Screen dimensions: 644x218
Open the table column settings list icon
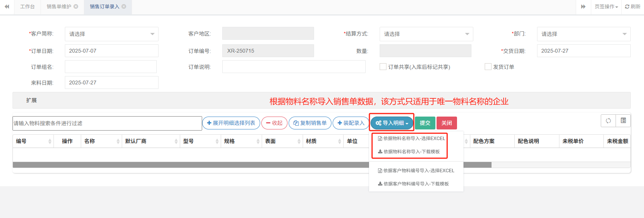[x=623, y=121]
